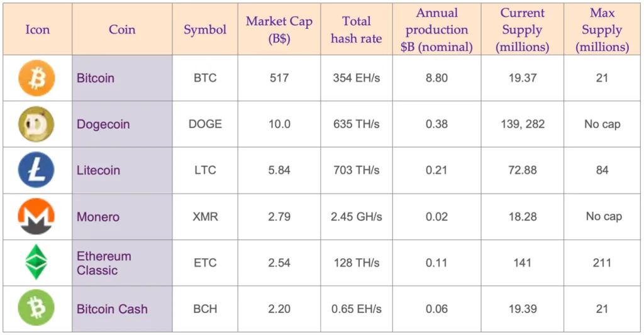The image size is (644, 335).
Task: Click the Symbol column header
Action: (x=205, y=30)
